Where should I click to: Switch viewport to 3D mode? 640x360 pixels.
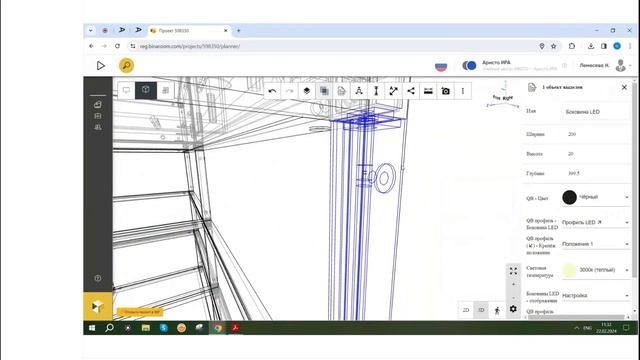click(x=481, y=310)
